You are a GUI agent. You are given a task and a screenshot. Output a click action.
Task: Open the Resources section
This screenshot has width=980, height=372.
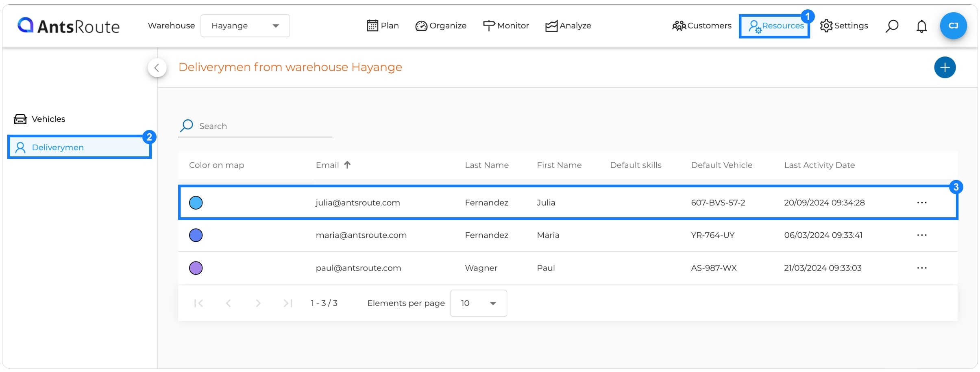pos(775,26)
